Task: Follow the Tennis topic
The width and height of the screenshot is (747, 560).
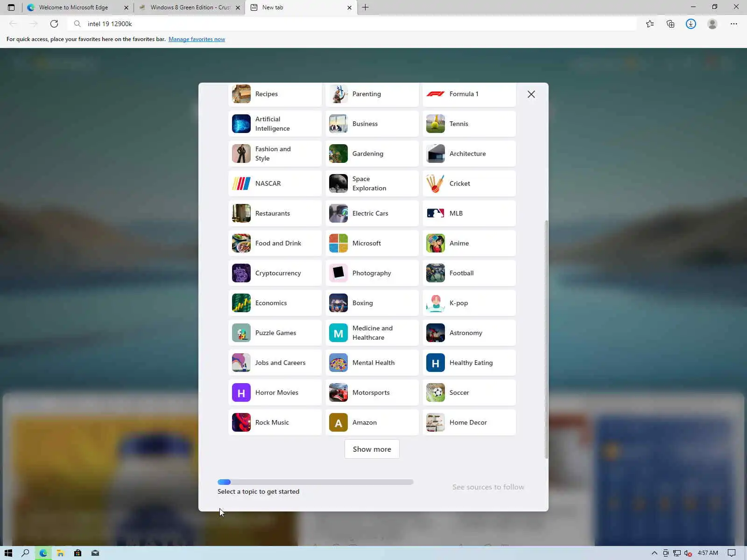Action: point(469,124)
